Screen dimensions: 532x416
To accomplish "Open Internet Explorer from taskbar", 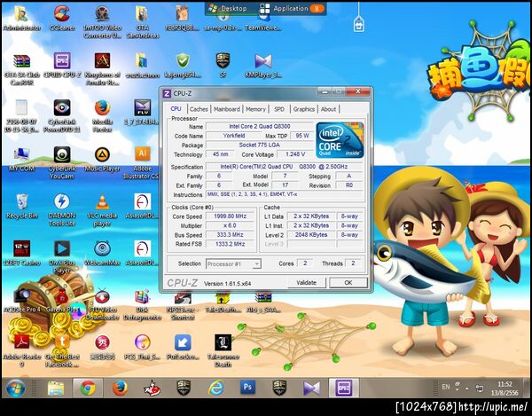I will [215, 388].
